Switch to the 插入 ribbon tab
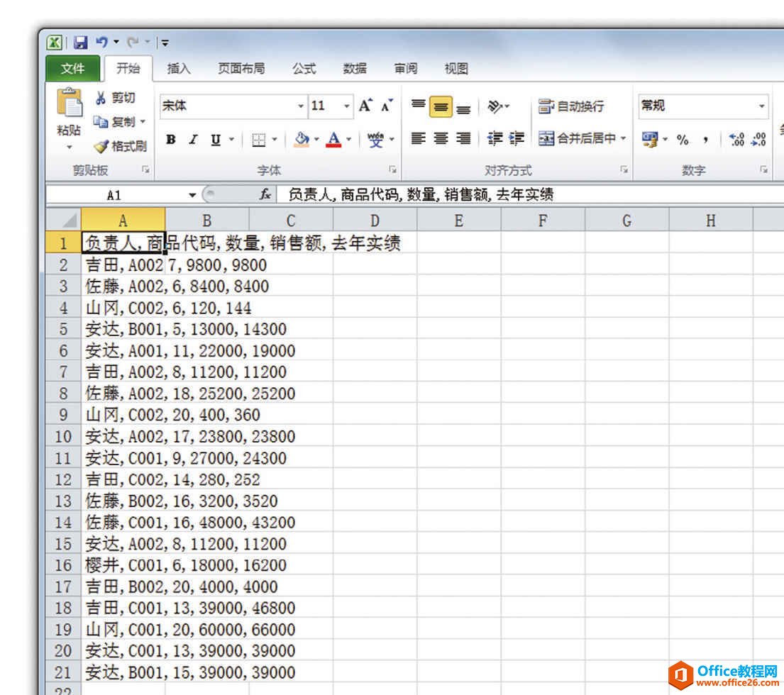Image resolution: width=784 pixels, height=695 pixels. pyautogui.click(x=179, y=69)
